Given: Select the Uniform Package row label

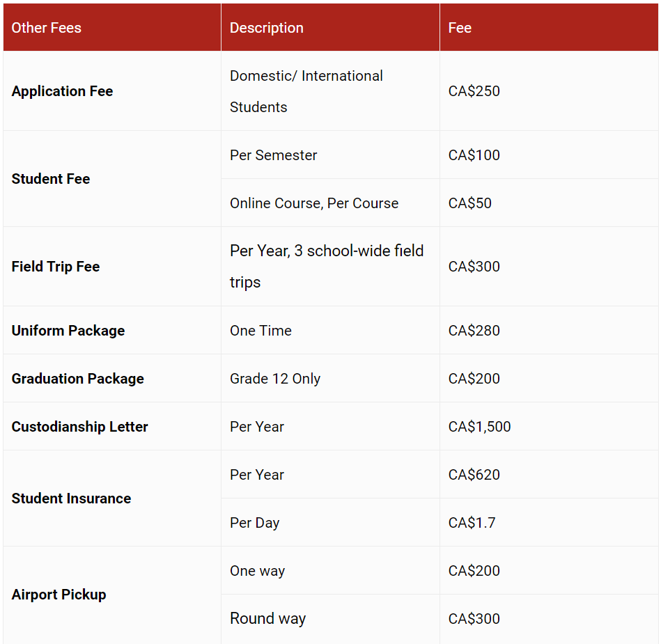Looking at the screenshot, I should [68, 331].
